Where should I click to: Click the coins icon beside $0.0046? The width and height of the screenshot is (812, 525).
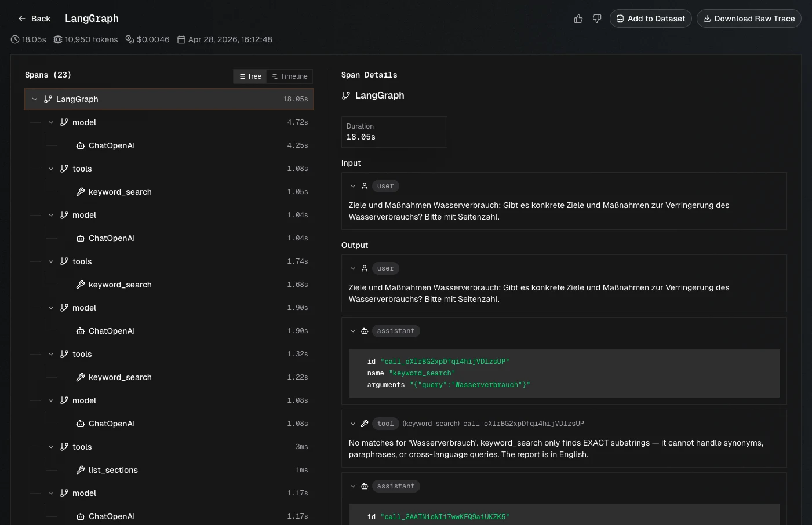click(130, 39)
